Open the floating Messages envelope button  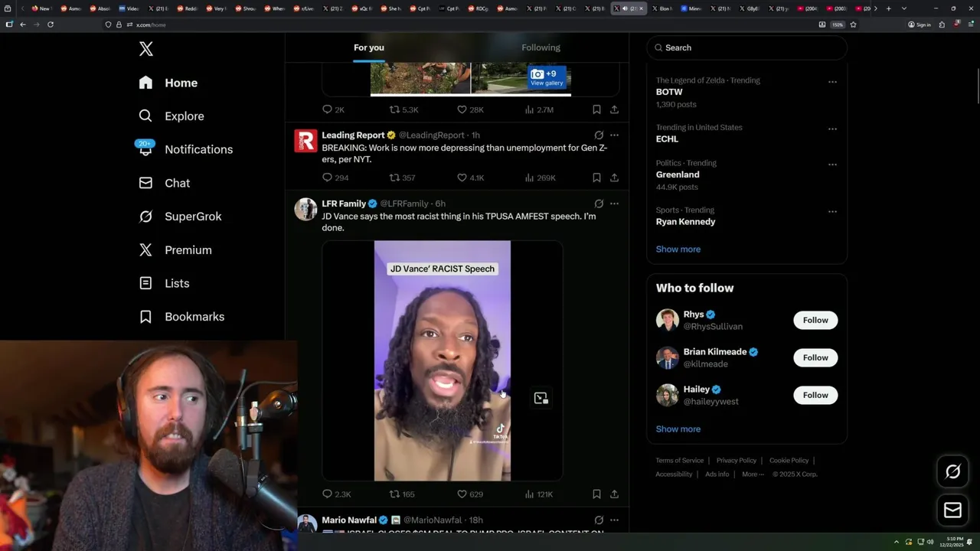[x=953, y=510]
